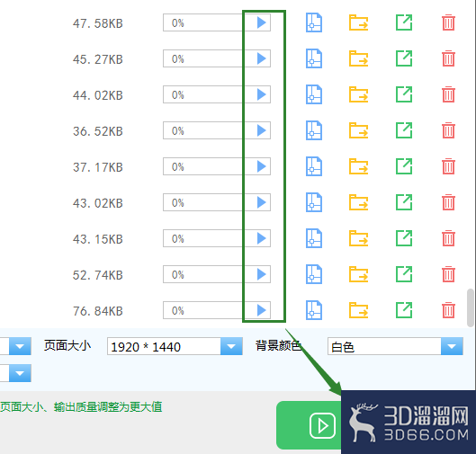Screen dimensions: 476x454
Task: Click green share icon in 43.02KB row
Action: (x=404, y=202)
